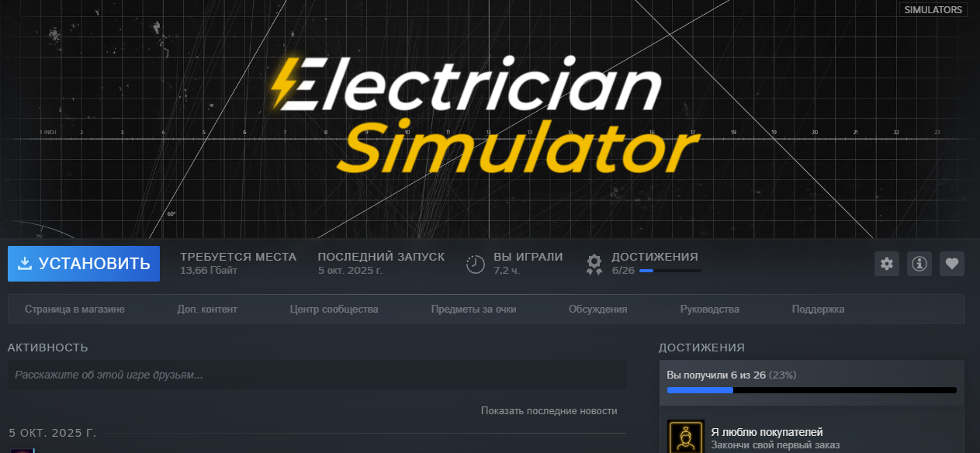Switch to Обсуждения tab

pyautogui.click(x=597, y=309)
